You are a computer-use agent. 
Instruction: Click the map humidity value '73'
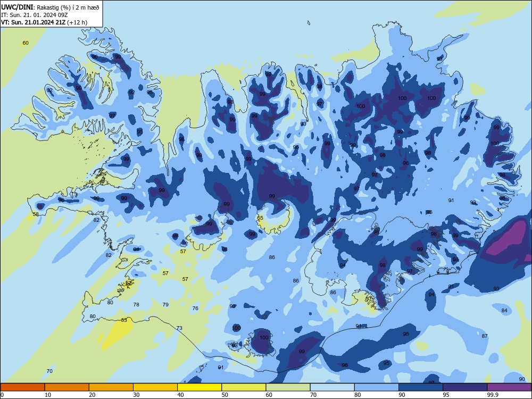point(179,328)
